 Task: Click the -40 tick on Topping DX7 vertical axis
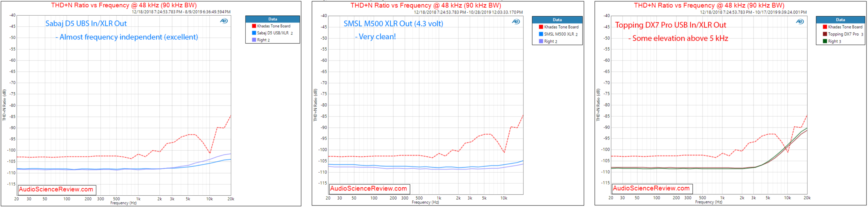607,16
